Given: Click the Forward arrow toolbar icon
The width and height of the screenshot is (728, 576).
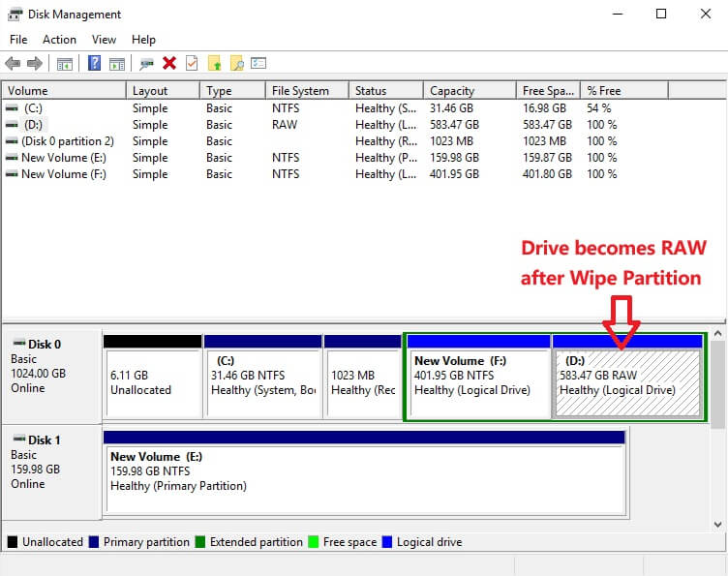Looking at the screenshot, I should (x=35, y=63).
